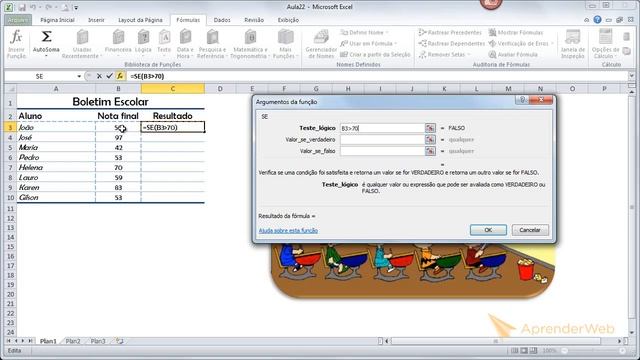
Task: Click OK in Argumentos da função
Action: [488, 230]
